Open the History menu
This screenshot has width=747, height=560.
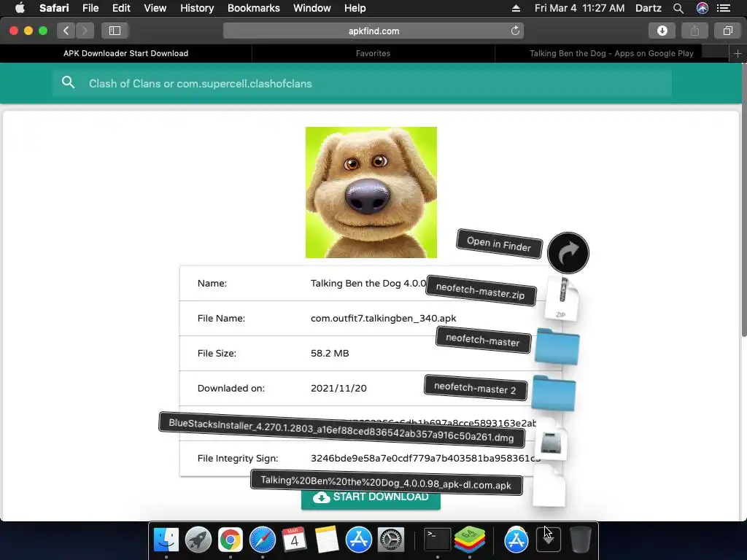(197, 8)
